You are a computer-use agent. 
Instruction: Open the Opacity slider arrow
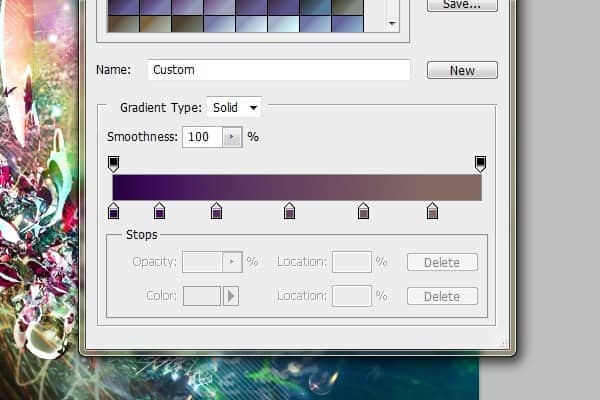(x=232, y=262)
